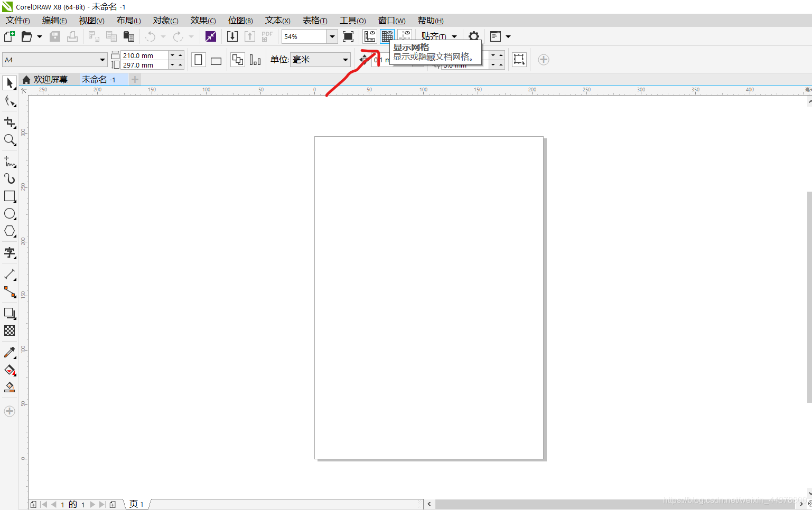Open the 文件 menu

18,21
